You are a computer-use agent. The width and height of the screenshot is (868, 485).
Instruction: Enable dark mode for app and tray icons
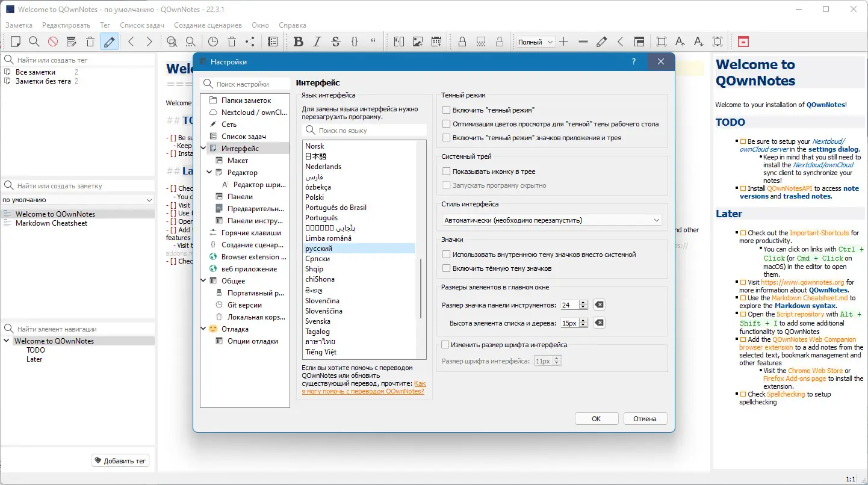pyautogui.click(x=446, y=138)
